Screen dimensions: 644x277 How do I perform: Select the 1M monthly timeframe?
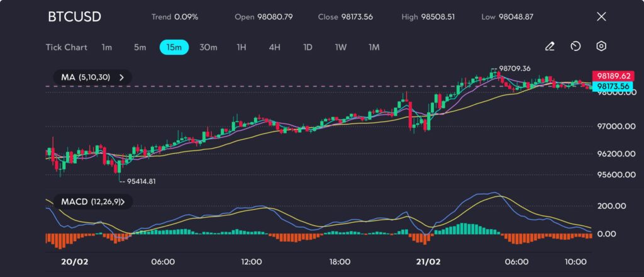click(374, 47)
